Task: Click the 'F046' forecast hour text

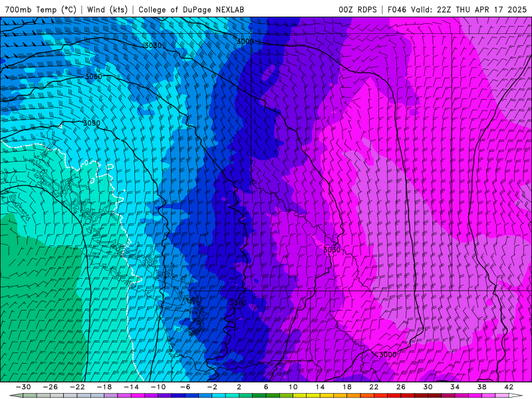Action: click(x=396, y=9)
